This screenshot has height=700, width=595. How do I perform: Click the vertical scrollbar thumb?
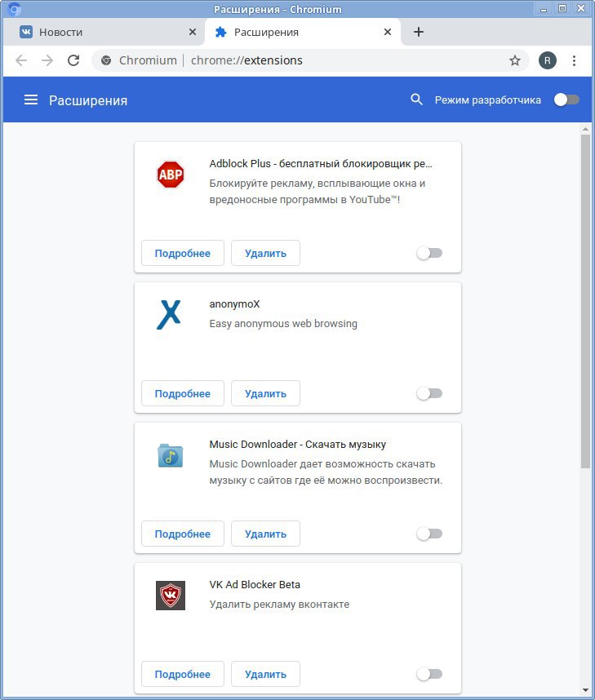[x=585, y=301]
